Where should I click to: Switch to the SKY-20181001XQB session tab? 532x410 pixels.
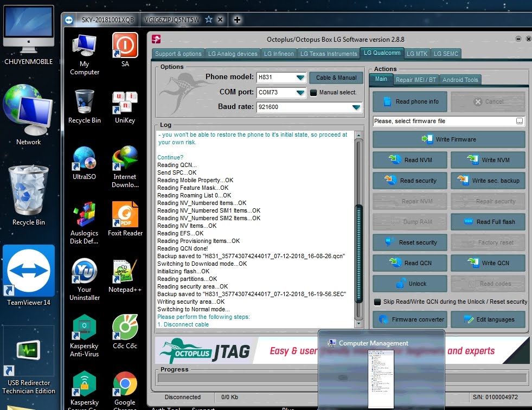click(107, 20)
